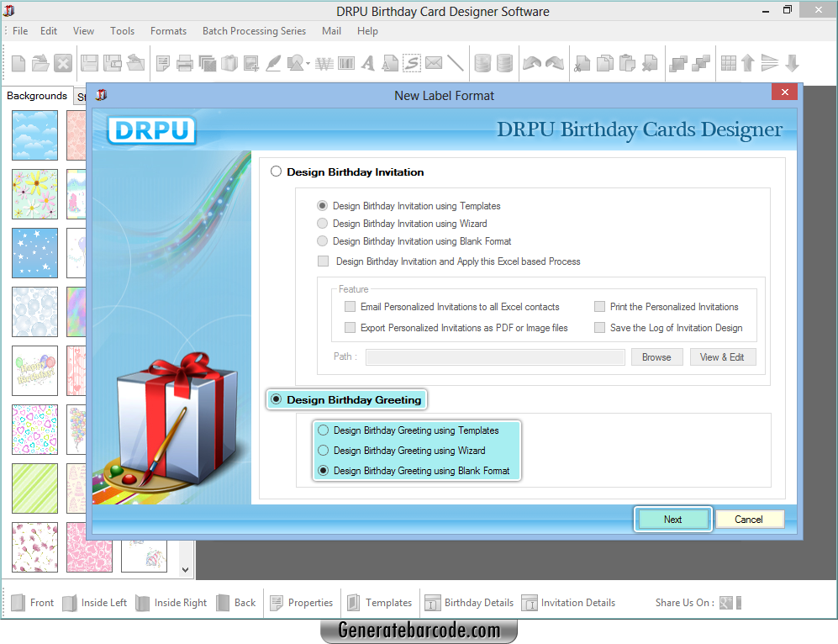This screenshot has width=838, height=644.
Task: Click the Save floppy disk toolbar icon
Action: [89, 64]
